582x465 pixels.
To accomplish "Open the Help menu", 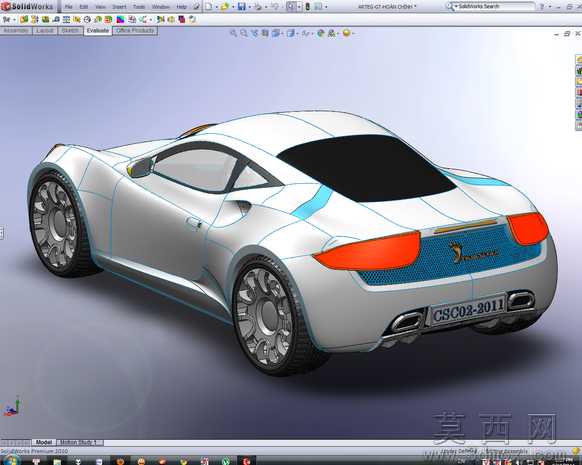I will 182,7.
